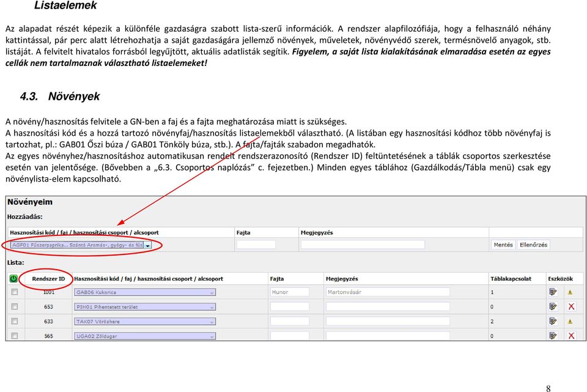Image resolution: width=587 pixels, height=392 pixels.
Task: Open the AGF01 Fűszerpaprika dropdown in Hozzáadás
Action: point(81,245)
